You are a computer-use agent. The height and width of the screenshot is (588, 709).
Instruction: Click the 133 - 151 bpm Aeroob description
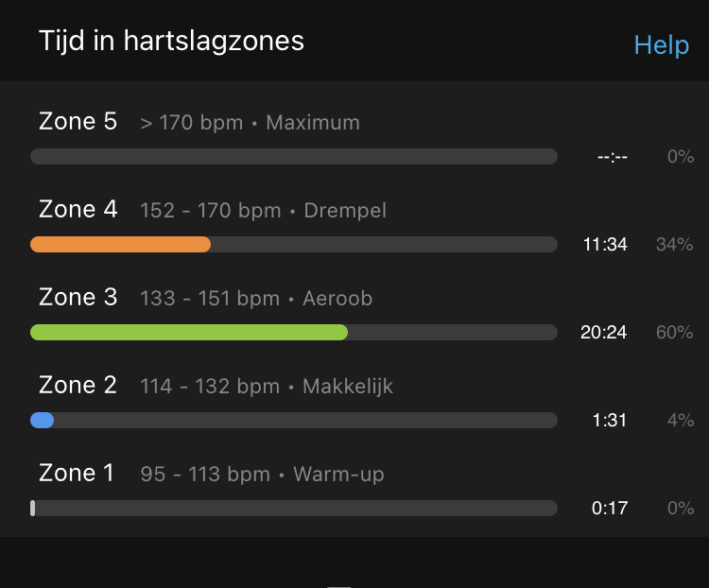[x=256, y=299]
